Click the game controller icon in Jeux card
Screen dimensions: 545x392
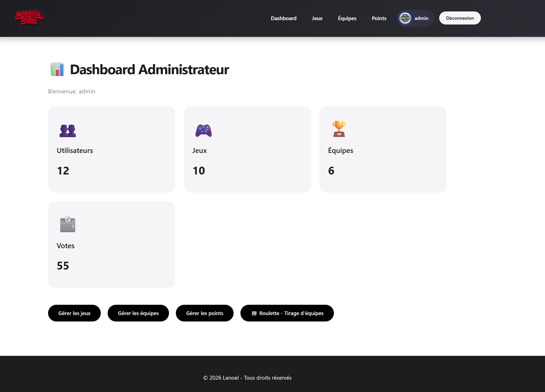click(204, 131)
